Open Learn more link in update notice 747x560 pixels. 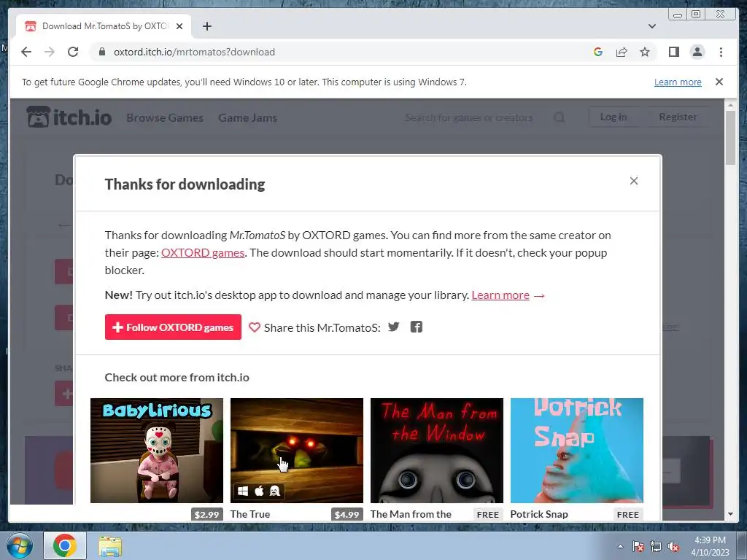click(678, 82)
